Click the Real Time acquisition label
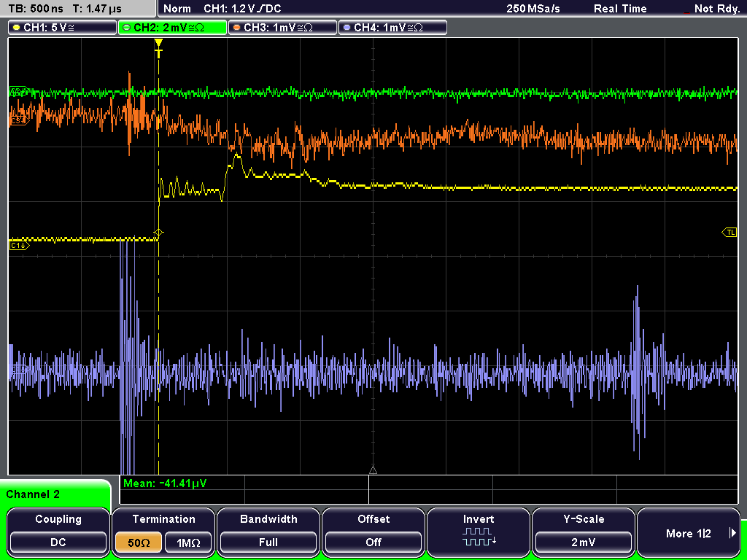 pos(620,9)
